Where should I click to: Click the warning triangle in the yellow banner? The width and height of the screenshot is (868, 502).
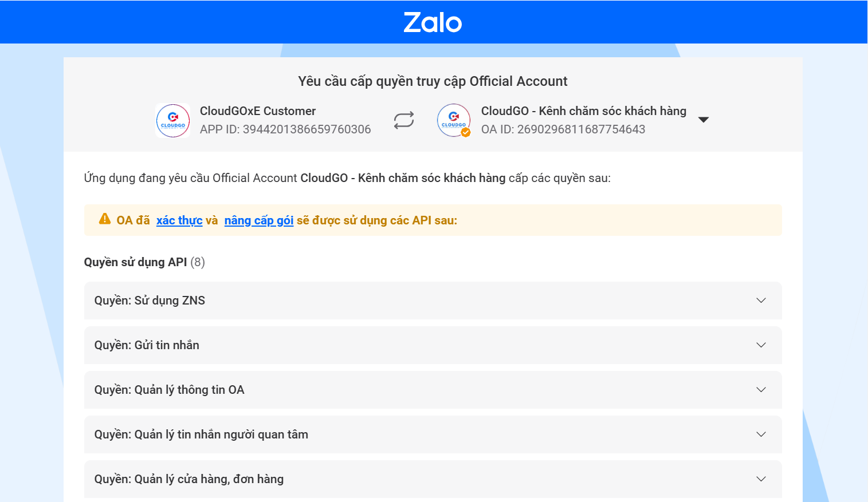105,219
